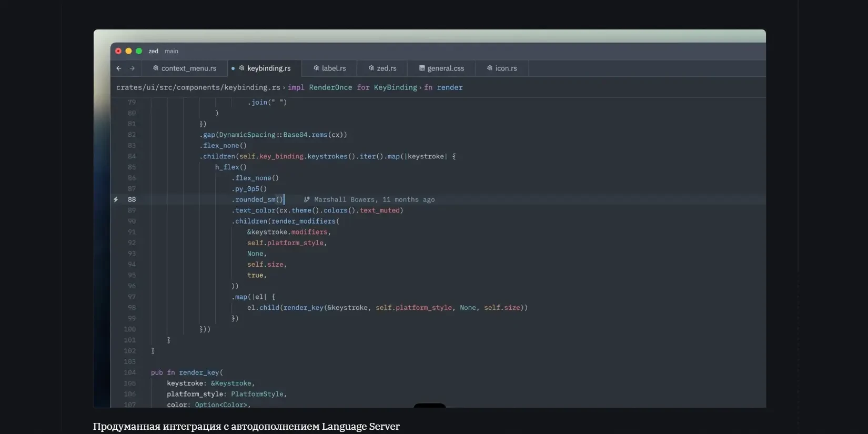
Task: Click the file path breadcrumb keybinding.rs
Action: click(198, 87)
